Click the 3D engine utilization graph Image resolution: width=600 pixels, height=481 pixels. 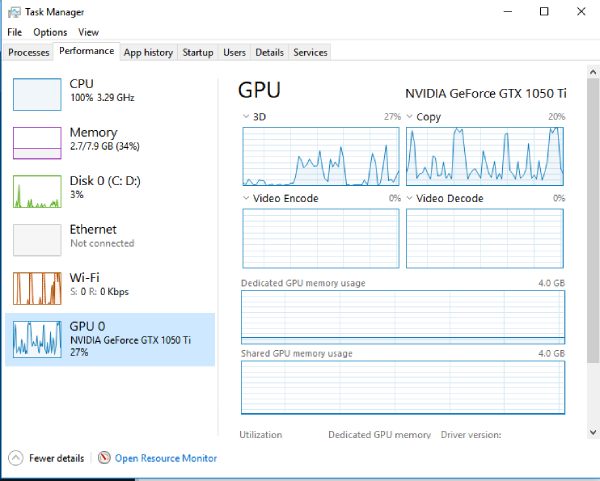(x=321, y=157)
